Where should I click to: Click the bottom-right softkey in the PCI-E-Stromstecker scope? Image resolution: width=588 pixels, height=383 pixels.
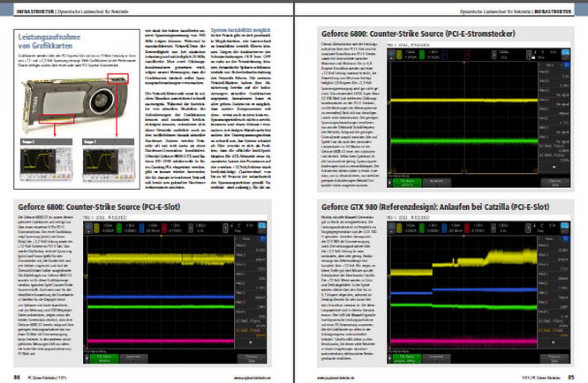(556, 183)
